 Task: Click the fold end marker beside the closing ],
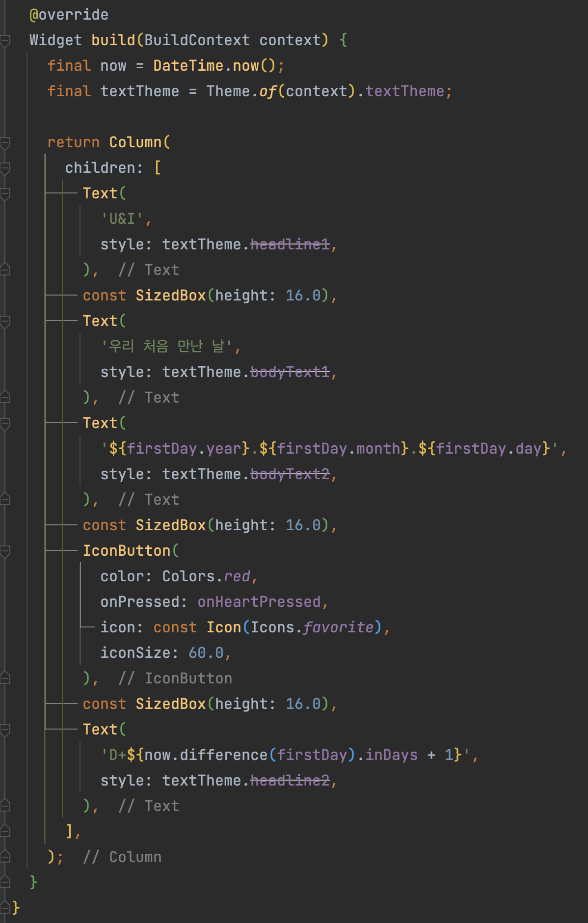(5, 832)
